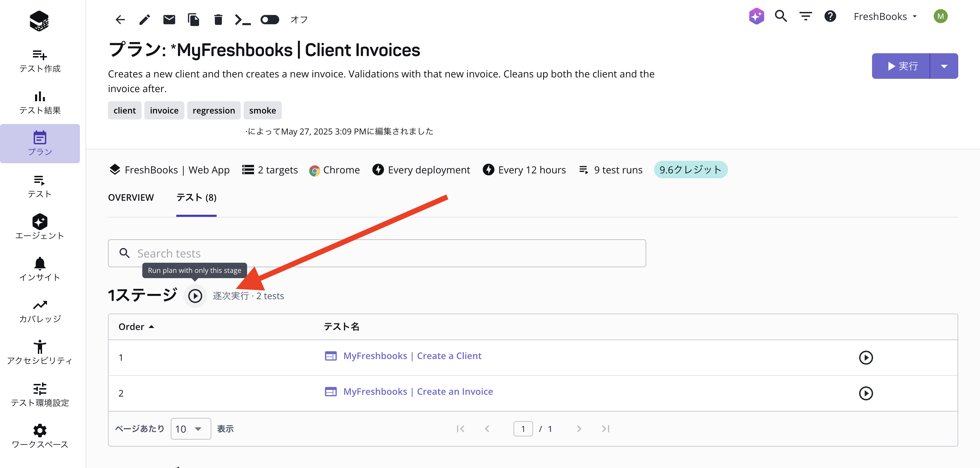The image size is (980, 468).
Task: Open the filter icon in the header
Action: click(806, 16)
